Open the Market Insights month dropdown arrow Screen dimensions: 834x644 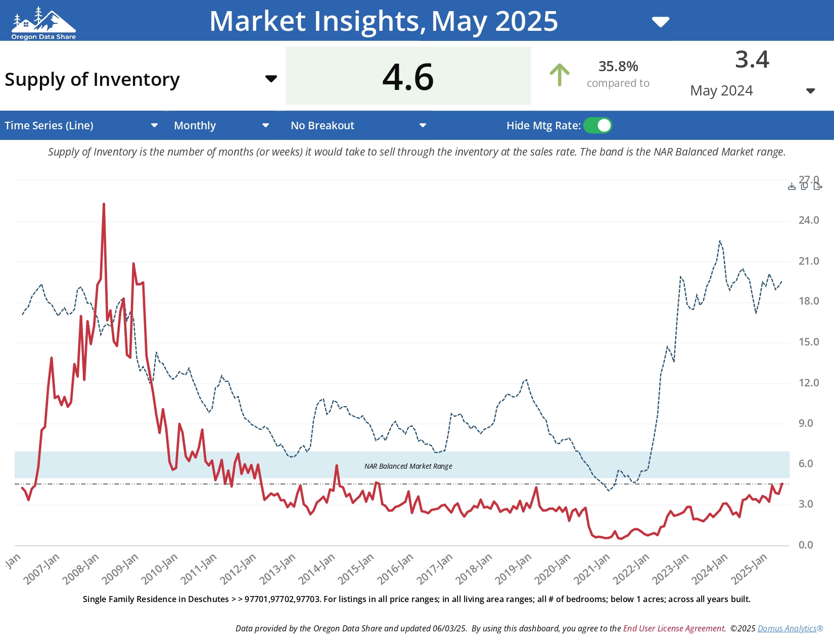coord(660,22)
